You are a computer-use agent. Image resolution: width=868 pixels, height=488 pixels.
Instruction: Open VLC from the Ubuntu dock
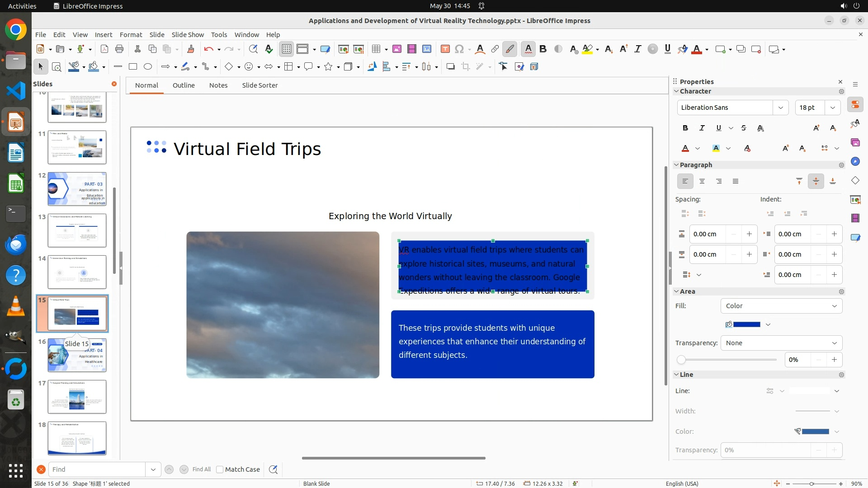pos(16,306)
